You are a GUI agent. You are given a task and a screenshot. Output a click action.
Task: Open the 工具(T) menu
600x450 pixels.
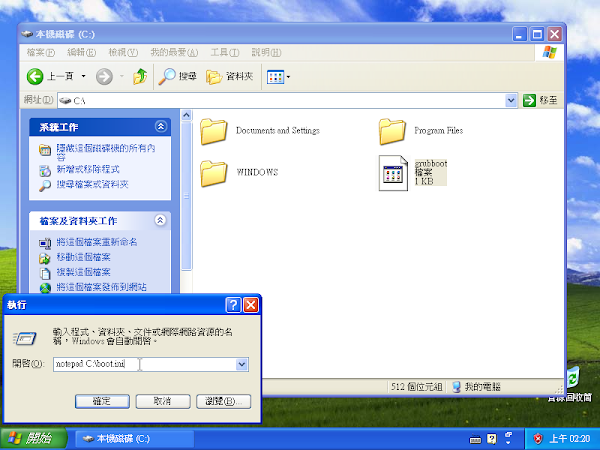click(x=225, y=52)
